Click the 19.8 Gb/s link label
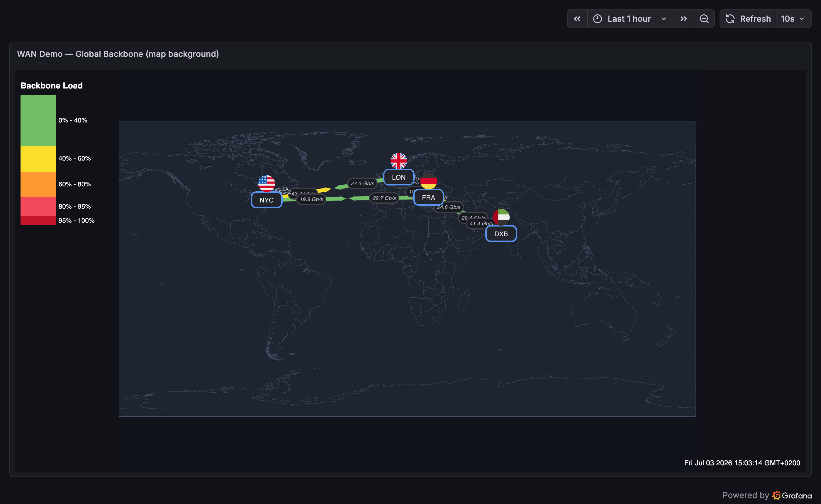Image resolution: width=821 pixels, height=504 pixels. pyautogui.click(x=311, y=199)
